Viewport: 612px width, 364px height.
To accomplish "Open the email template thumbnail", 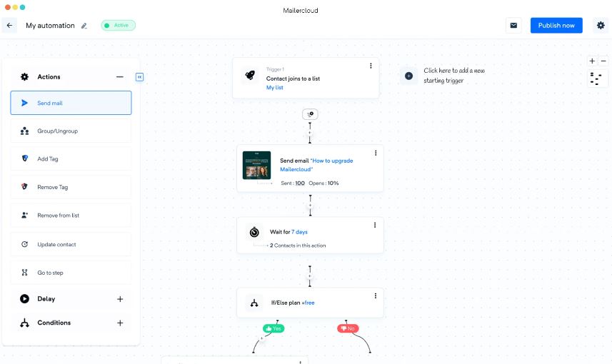I will 256,165.
